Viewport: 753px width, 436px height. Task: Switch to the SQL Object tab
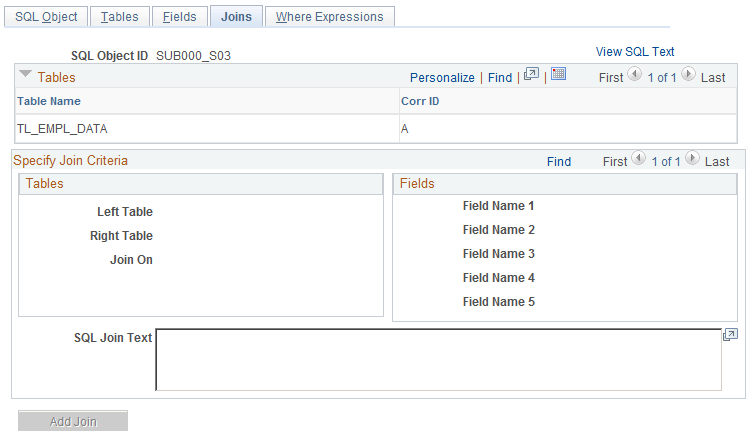46,17
